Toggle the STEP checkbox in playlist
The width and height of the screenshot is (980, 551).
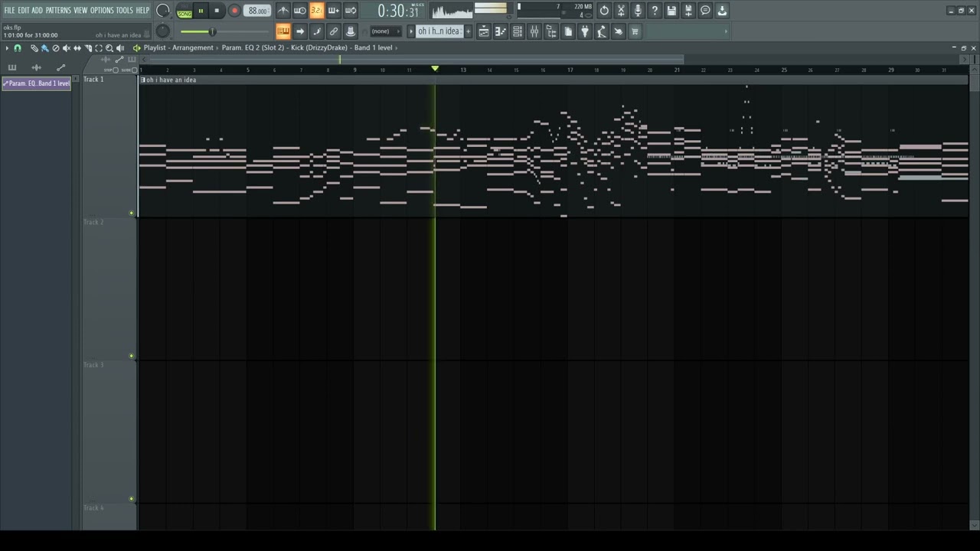tap(116, 70)
